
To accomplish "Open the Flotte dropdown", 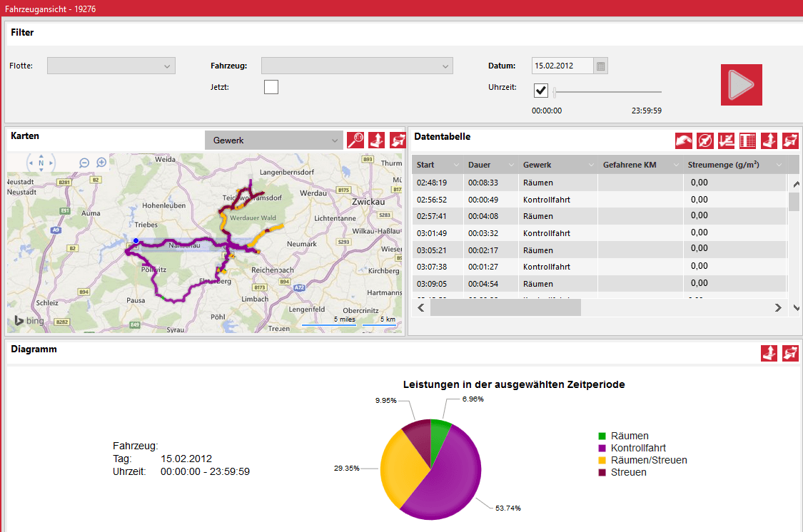I will click(x=111, y=66).
